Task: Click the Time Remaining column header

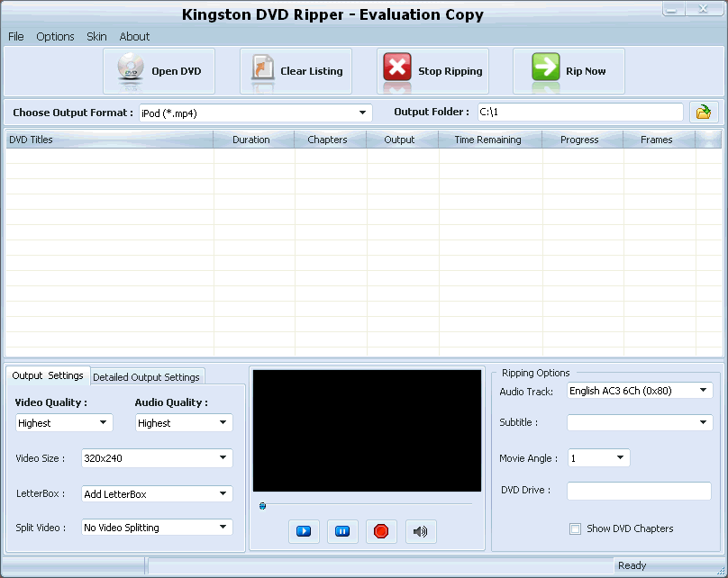Action: pos(490,140)
